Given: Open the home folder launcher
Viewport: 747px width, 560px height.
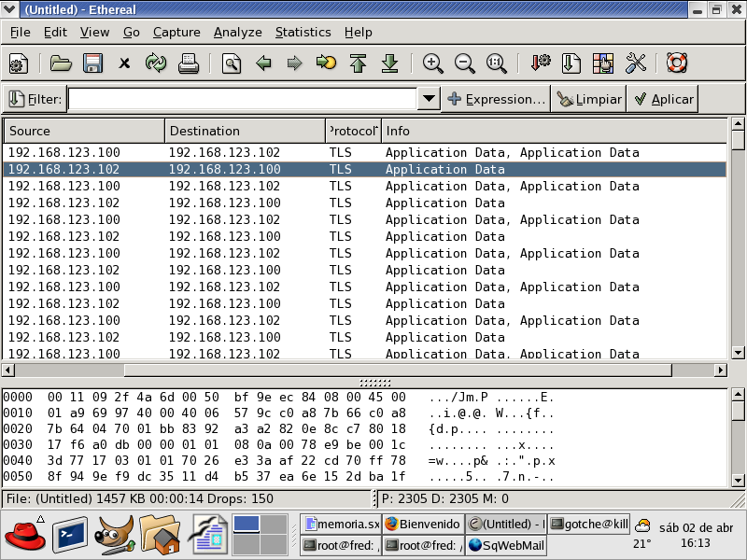Looking at the screenshot, I should coord(160,535).
